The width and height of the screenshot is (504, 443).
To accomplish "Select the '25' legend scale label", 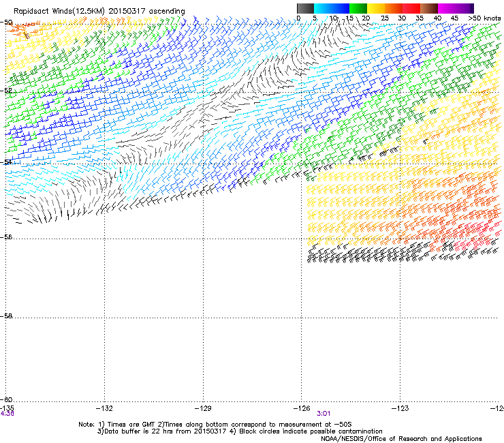I will tap(385, 18).
